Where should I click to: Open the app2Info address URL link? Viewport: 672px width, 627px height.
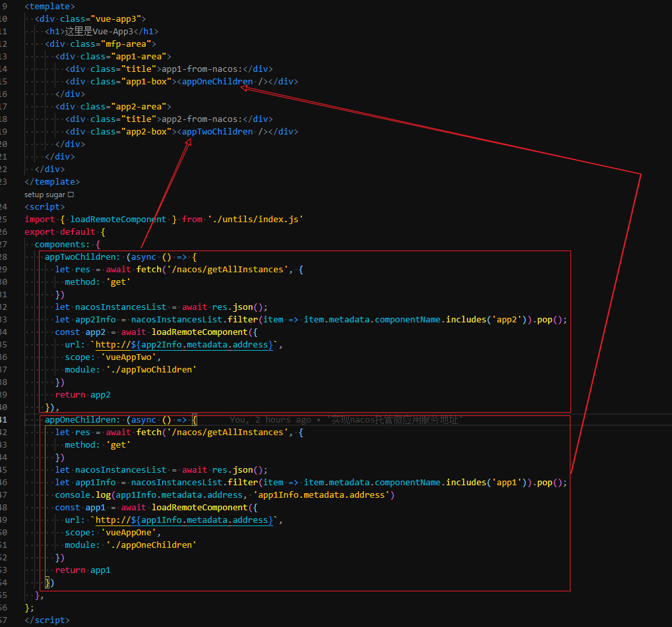coord(184,345)
